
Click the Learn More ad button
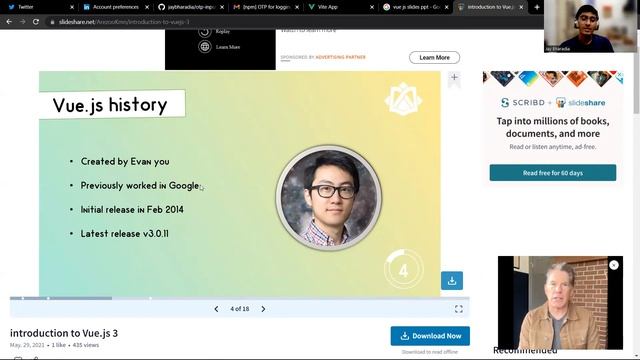[x=434, y=58]
